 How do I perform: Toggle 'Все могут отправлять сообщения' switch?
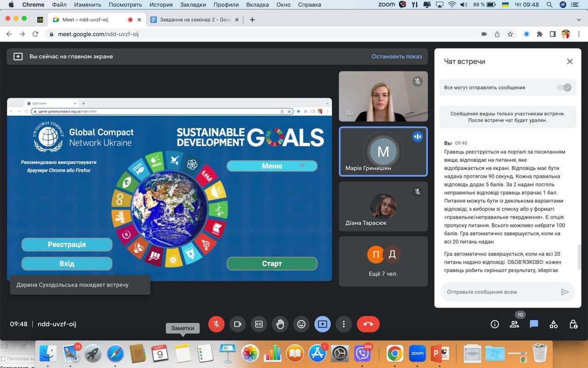coord(564,87)
